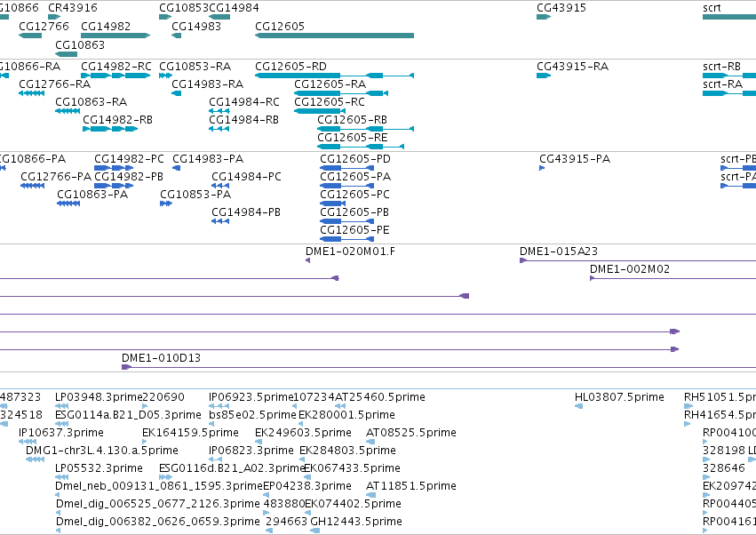Select transcript CG10853-RA
This screenshot has height=535, width=756.
coord(195,66)
